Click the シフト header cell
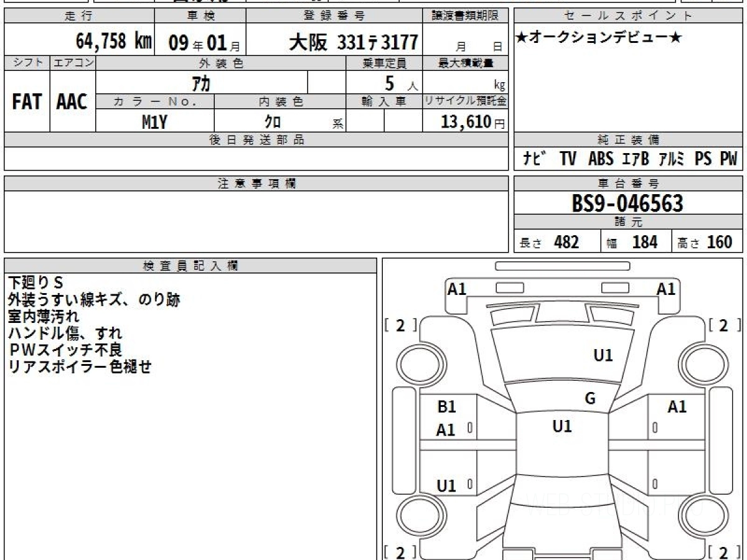This screenshot has height=560, width=747. tap(27, 63)
